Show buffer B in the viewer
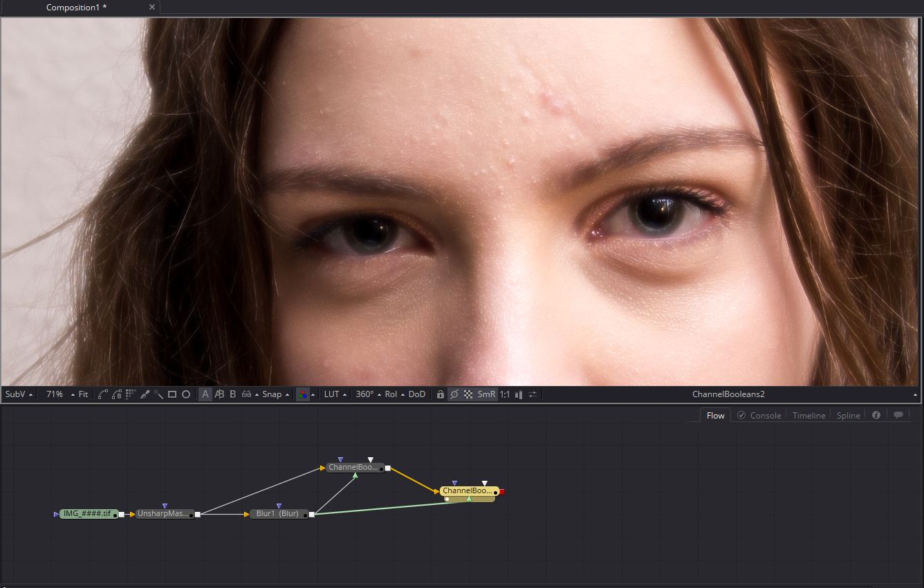 [232, 394]
